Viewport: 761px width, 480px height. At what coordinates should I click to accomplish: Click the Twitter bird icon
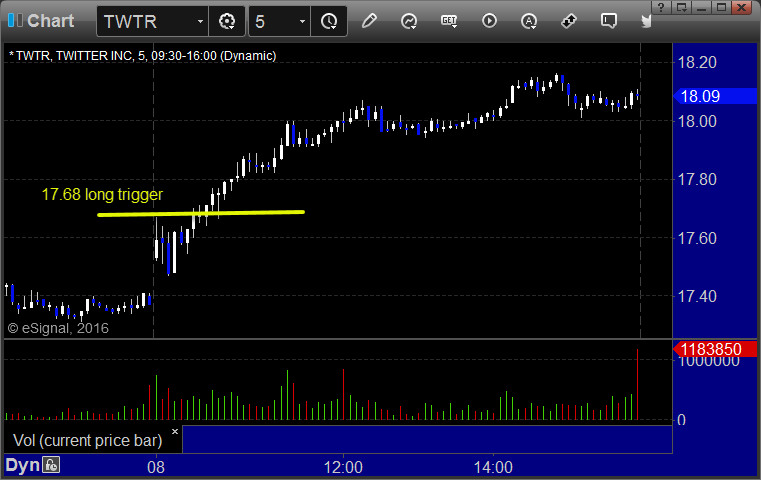pos(646,21)
